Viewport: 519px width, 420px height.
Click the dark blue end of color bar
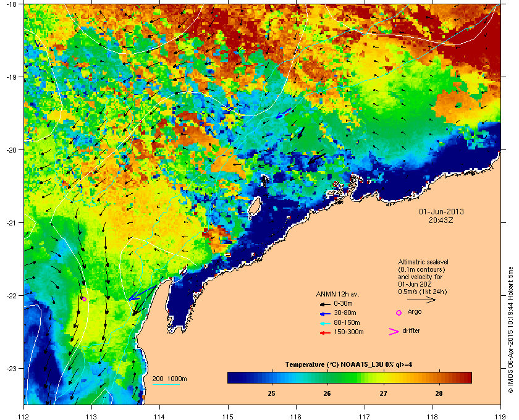coord(232,377)
